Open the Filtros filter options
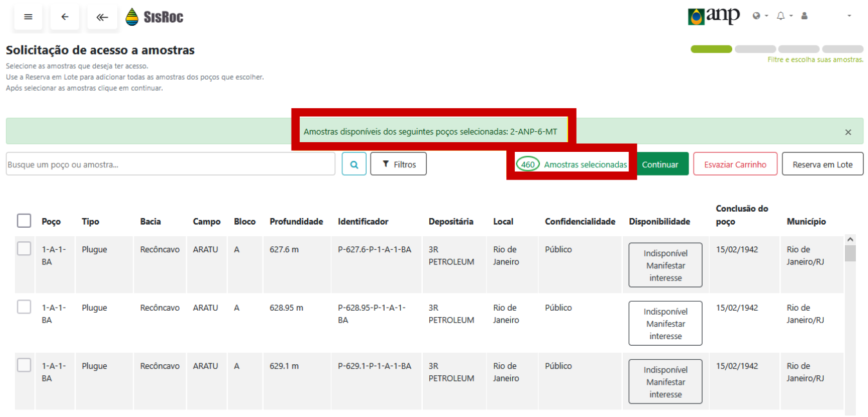 [x=398, y=164]
